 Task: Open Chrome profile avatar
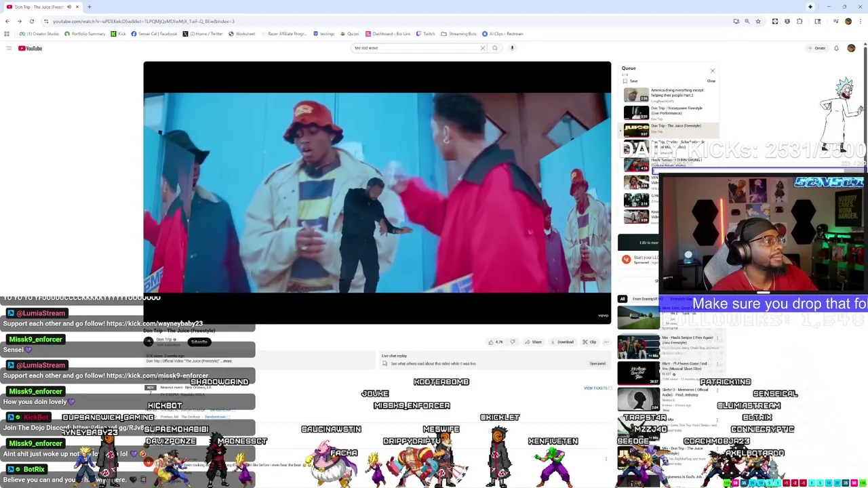[848, 21]
